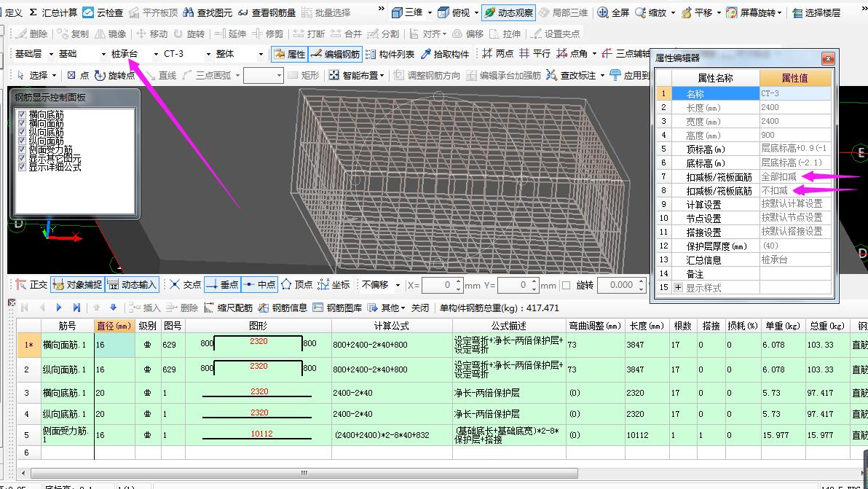
Task: Click 平行 parallel axis tool
Action: pos(534,54)
